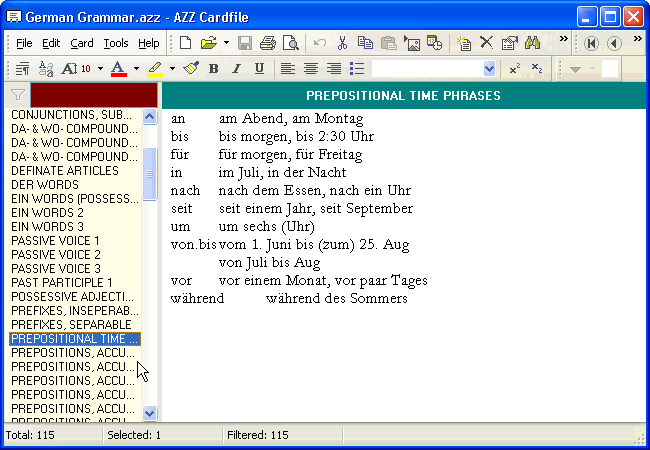This screenshot has width=650, height=450.
Task: Open the Card menu
Action: pos(82,43)
